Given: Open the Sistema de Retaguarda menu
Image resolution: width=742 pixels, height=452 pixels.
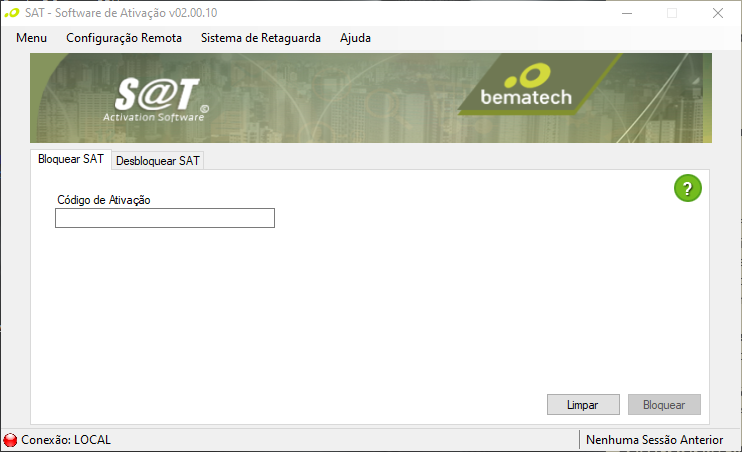Looking at the screenshot, I should tap(261, 38).
